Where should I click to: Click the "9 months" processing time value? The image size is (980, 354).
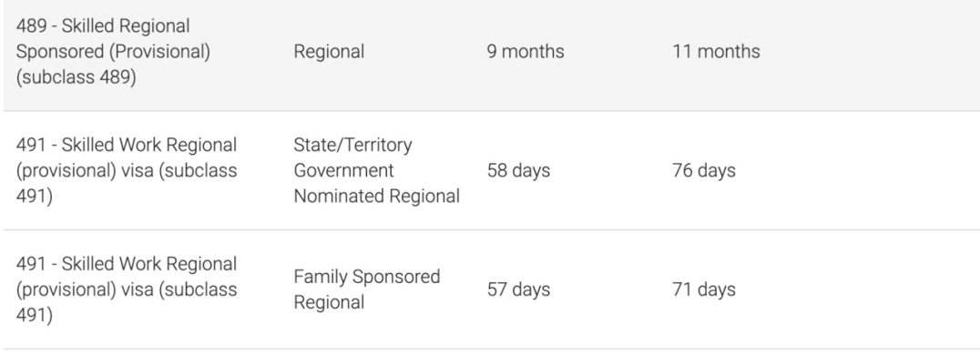point(525,52)
